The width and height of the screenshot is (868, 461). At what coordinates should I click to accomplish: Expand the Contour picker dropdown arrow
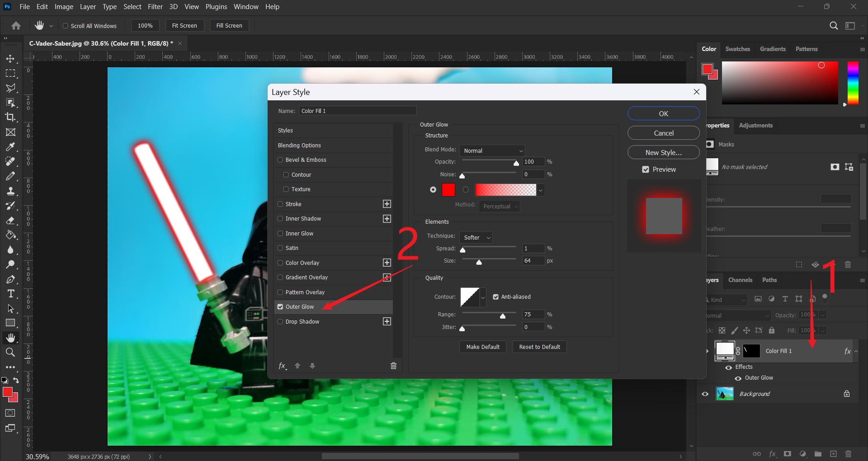[x=483, y=297]
